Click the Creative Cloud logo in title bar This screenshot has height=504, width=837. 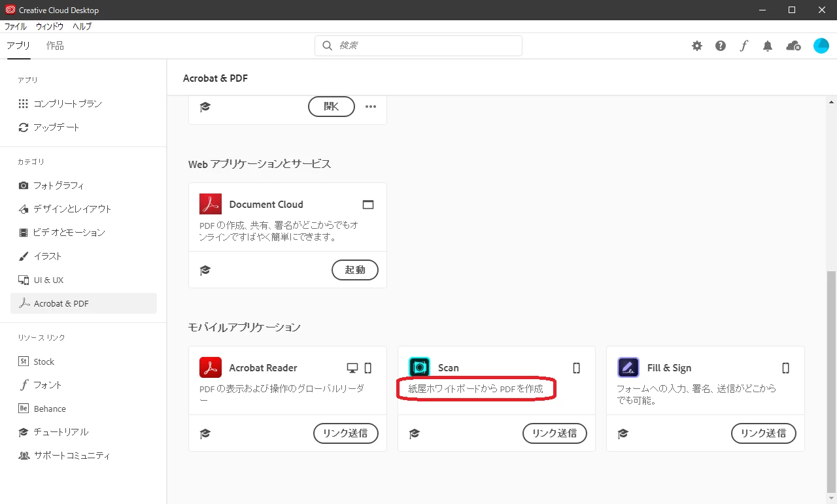pos(10,10)
